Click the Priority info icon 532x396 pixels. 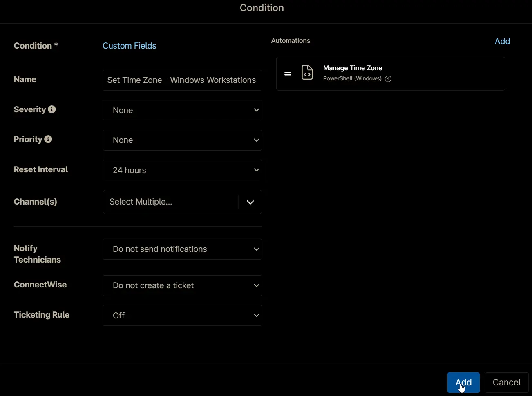[48, 139]
